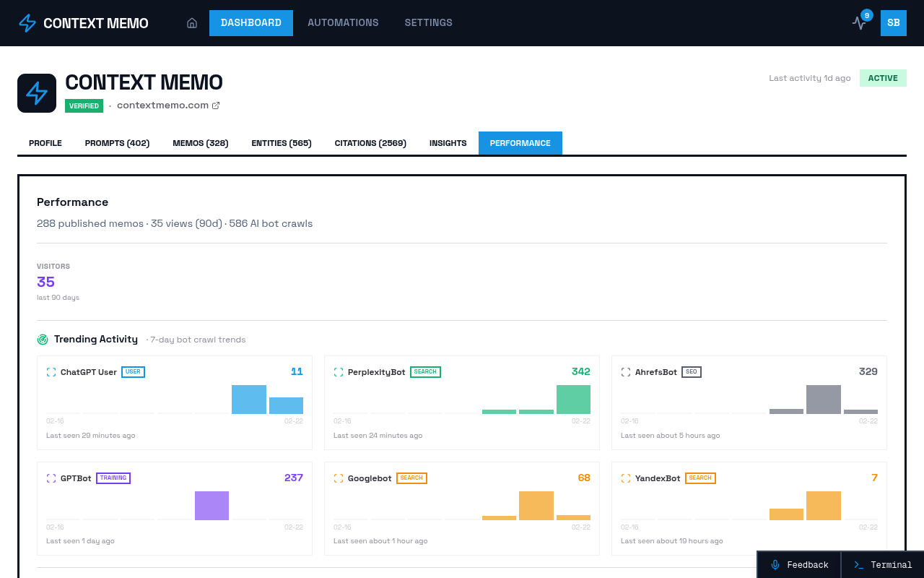Open the contextmemo.com link
This screenshot has height=578, width=924.
coord(162,105)
